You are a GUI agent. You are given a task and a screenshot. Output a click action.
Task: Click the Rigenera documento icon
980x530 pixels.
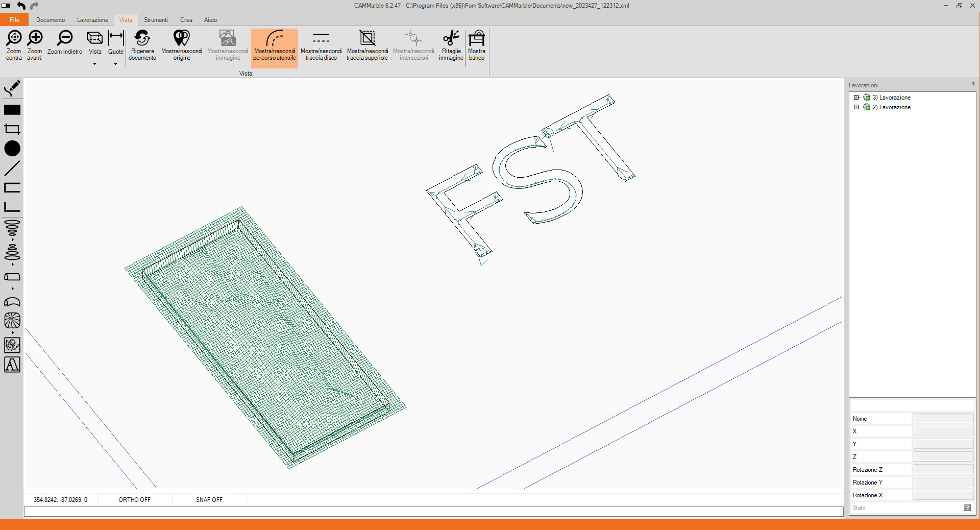(x=142, y=38)
